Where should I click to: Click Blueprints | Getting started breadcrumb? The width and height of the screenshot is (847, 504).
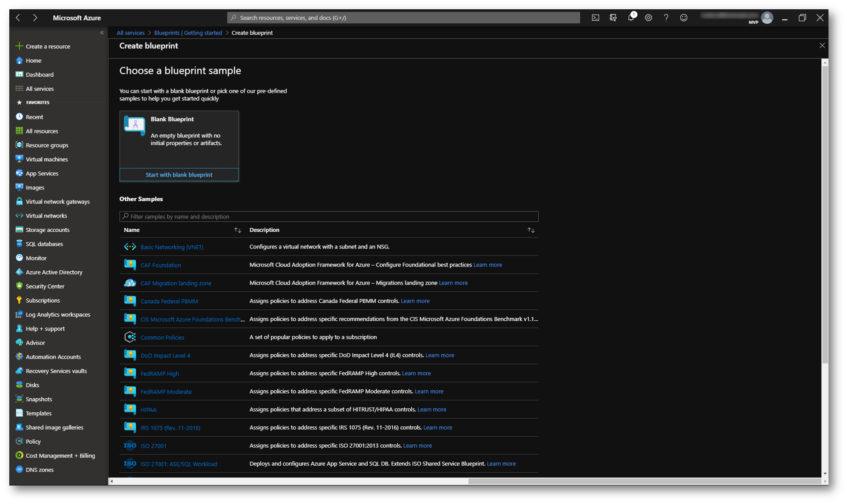188,33
